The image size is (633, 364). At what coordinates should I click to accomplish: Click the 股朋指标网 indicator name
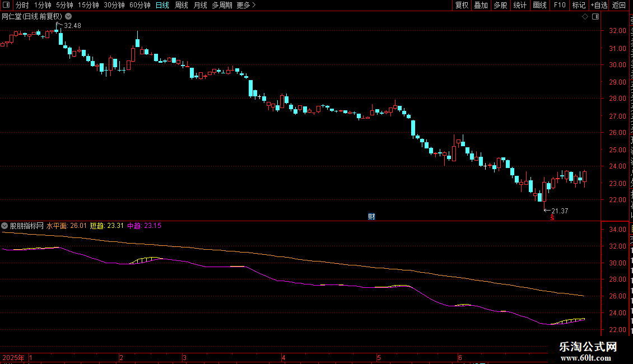point(27,226)
